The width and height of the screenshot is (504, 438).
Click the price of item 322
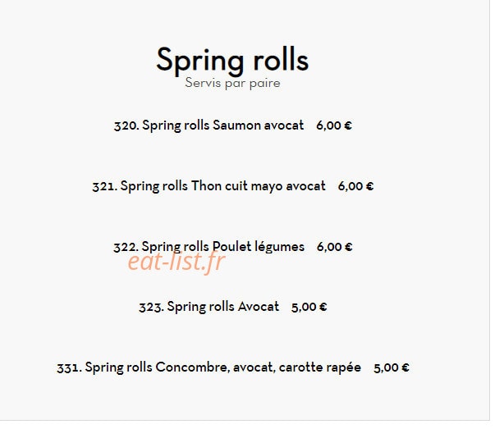click(334, 247)
